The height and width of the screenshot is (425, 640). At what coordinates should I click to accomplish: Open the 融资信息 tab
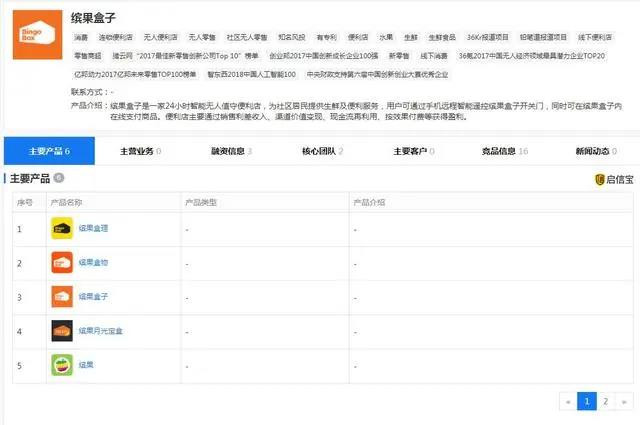tap(231, 151)
